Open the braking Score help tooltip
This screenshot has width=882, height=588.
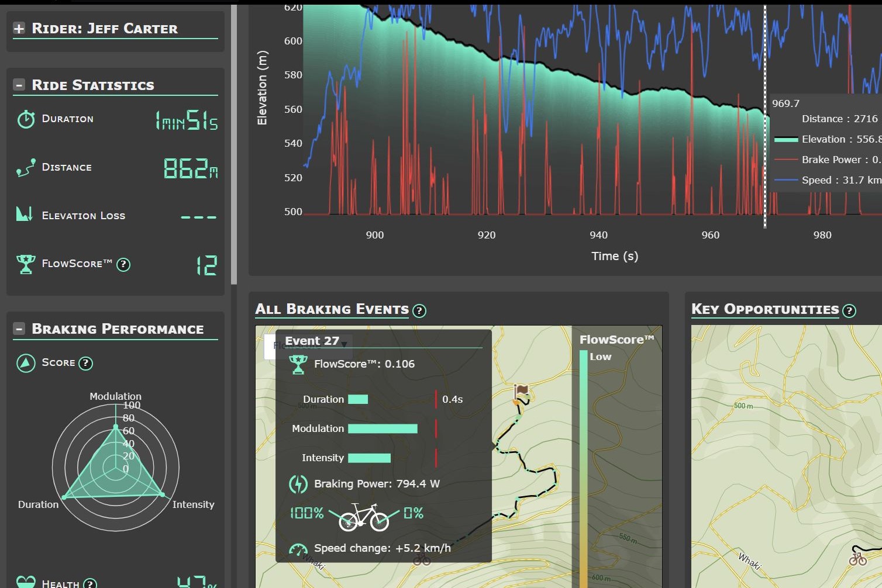click(85, 363)
